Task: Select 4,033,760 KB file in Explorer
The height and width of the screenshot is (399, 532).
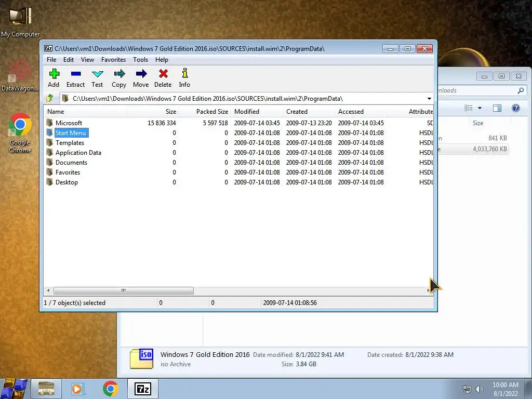Action: point(474,149)
